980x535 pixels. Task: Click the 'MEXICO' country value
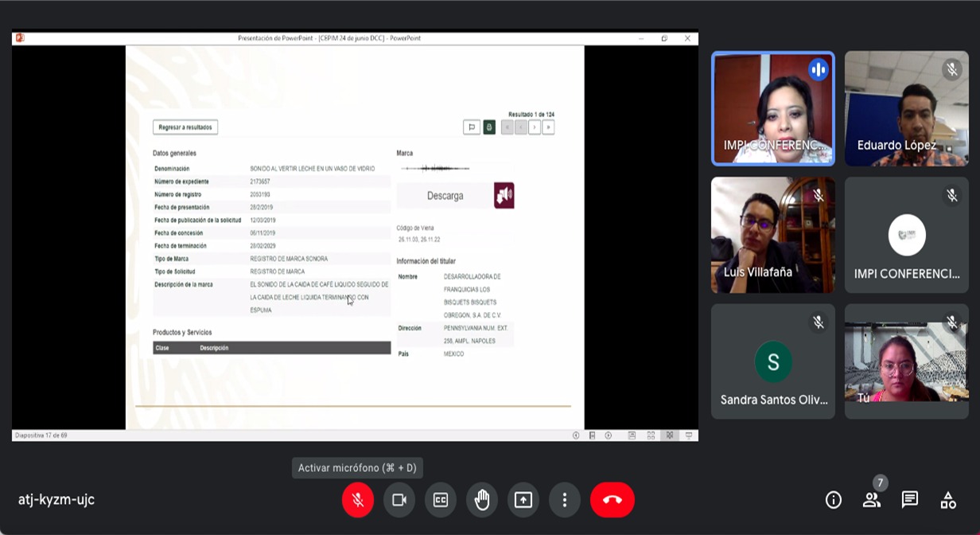[x=453, y=353]
